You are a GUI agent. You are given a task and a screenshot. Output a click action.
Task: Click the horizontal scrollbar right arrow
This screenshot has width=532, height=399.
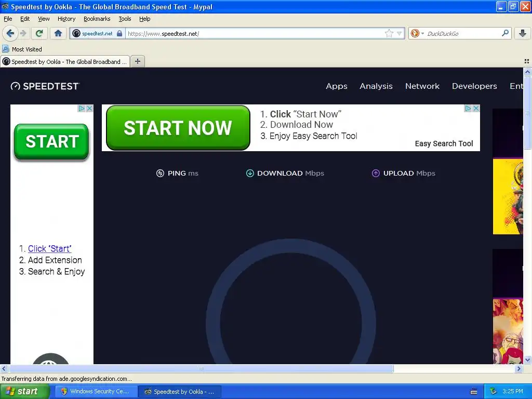519,368
